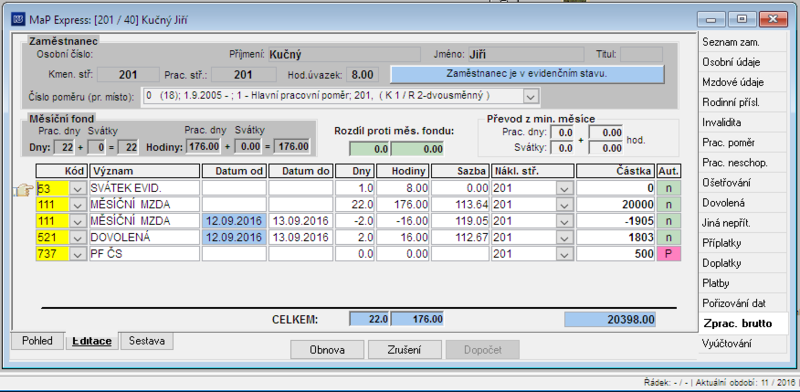Open Dovolená side menu item
The width and height of the screenshot is (800, 392).
click(x=742, y=203)
